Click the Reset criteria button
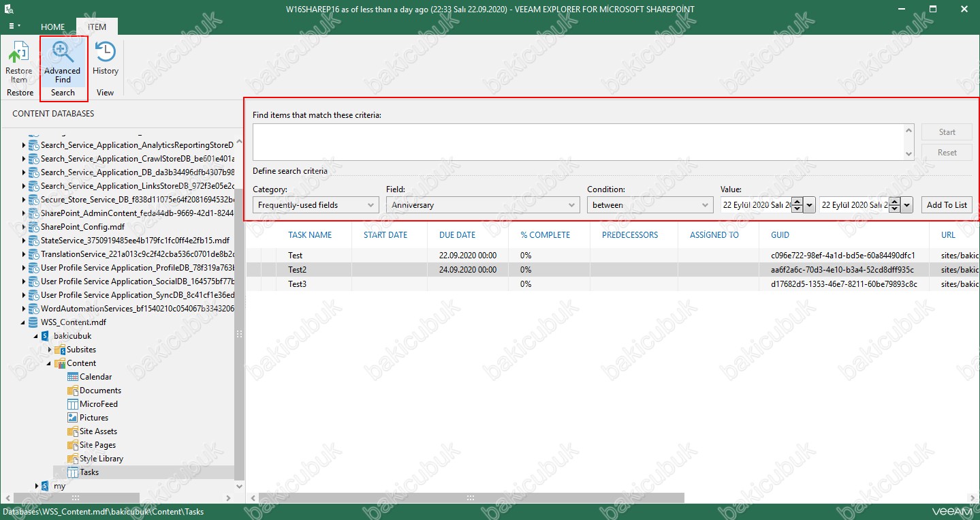Screen dimensions: 980x520 pyautogui.click(x=947, y=153)
